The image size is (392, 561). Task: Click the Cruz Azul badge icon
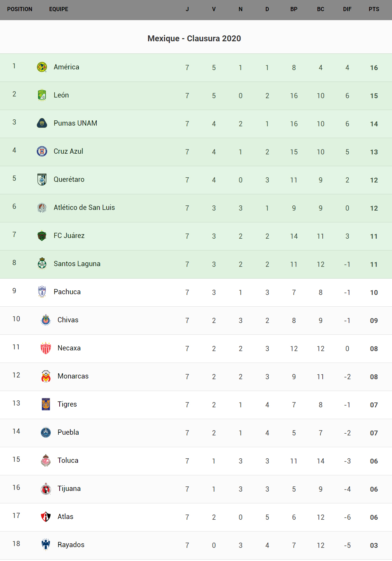(x=42, y=151)
